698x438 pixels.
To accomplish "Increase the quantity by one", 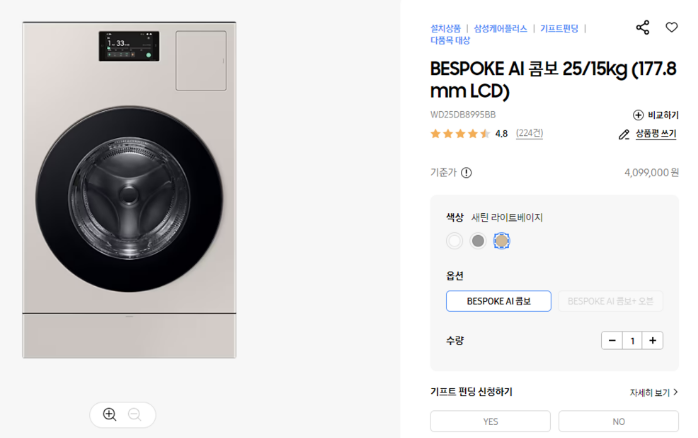I will [653, 341].
